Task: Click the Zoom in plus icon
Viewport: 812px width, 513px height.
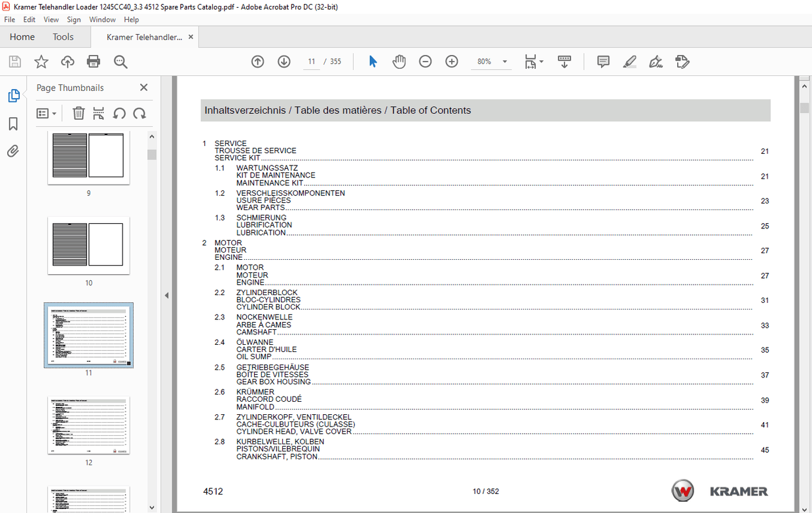Action: (x=451, y=62)
